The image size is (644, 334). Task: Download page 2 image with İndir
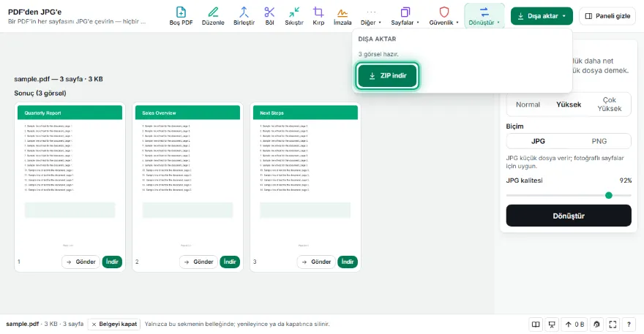pyautogui.click(x=230, y=262)
